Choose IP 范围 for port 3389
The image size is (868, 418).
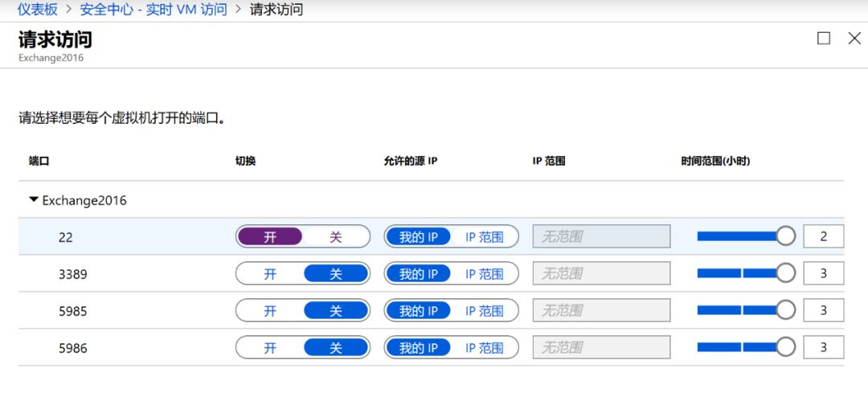pyautogui.click(x=484, y=274)
